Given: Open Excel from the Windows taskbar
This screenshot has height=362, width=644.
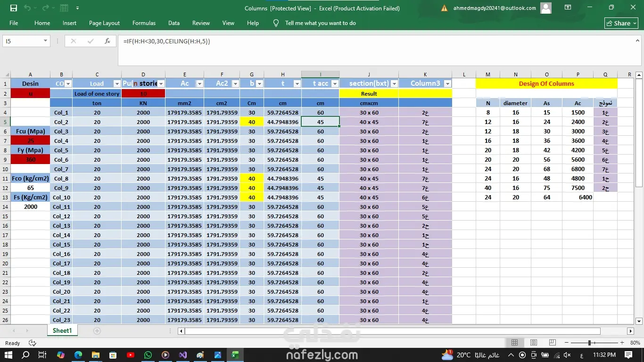Looking at the screenshot, I should (235, 355).
